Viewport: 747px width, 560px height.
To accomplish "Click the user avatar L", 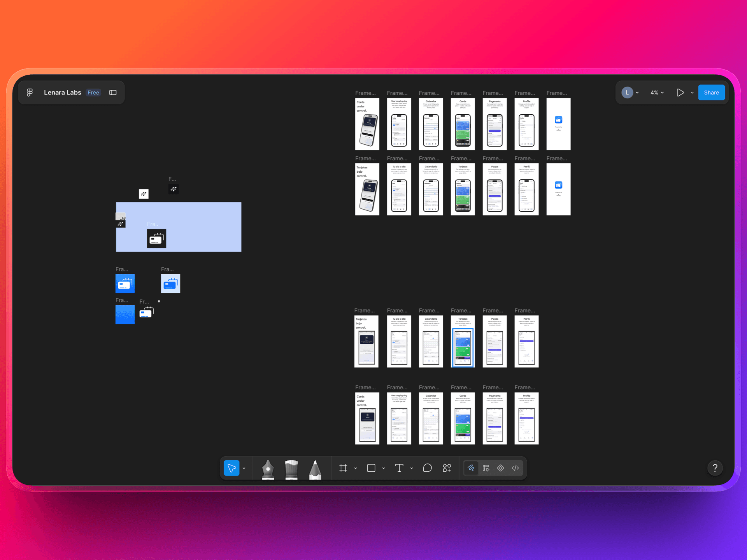I will pyautogui.click(x=627, y=93).
